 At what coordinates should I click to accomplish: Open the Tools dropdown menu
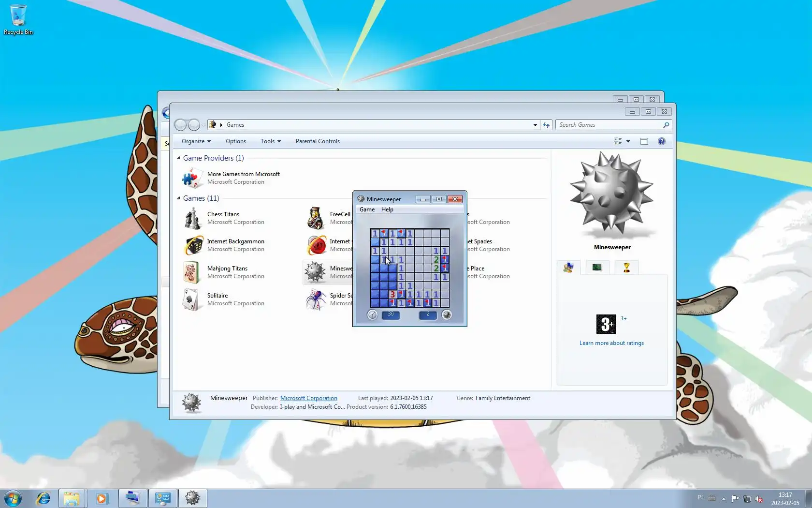click(x=271, y=141)
